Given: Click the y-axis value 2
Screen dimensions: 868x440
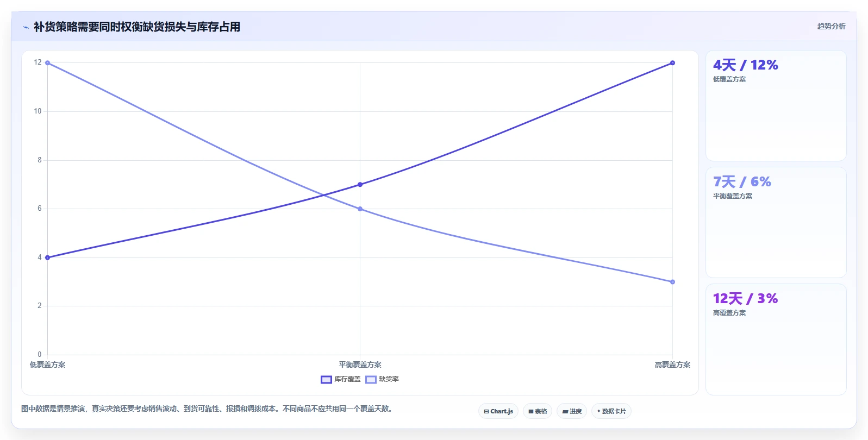Looking at the screenshot, I should click(40, 306).
